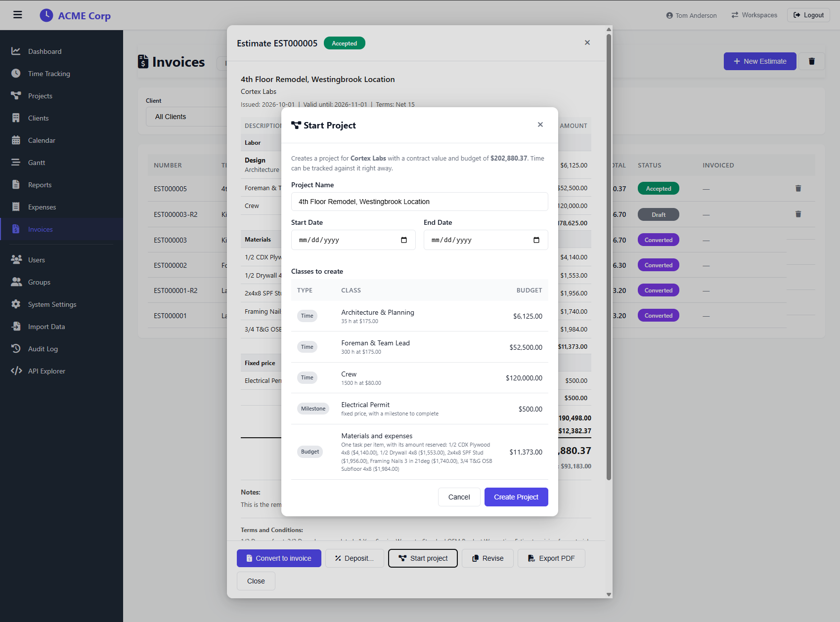Click the ACME Corp clock logo
This screenshot has height=622, width=840.
[46, 15]
